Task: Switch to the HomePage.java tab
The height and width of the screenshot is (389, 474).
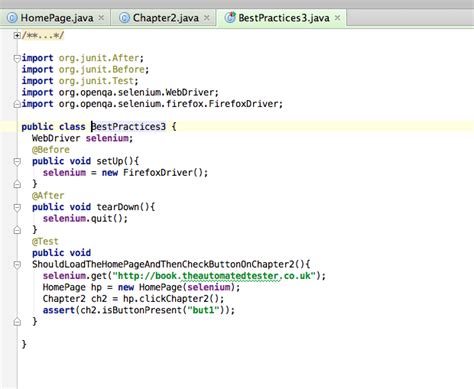Action: 57,18
